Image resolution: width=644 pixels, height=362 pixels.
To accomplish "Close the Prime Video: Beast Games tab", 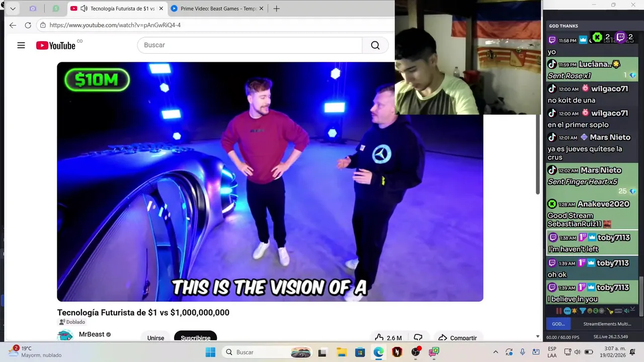I will (x=261, y=9).
